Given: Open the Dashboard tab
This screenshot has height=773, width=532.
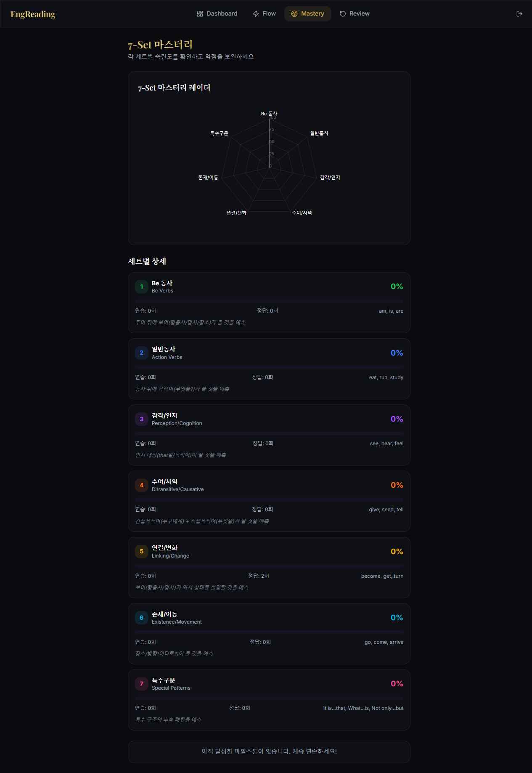Looking at the screenshot, I should click(217, 13).
